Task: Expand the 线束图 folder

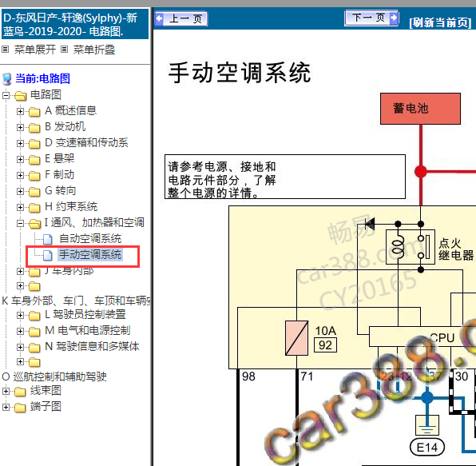Action: [6, 392]
